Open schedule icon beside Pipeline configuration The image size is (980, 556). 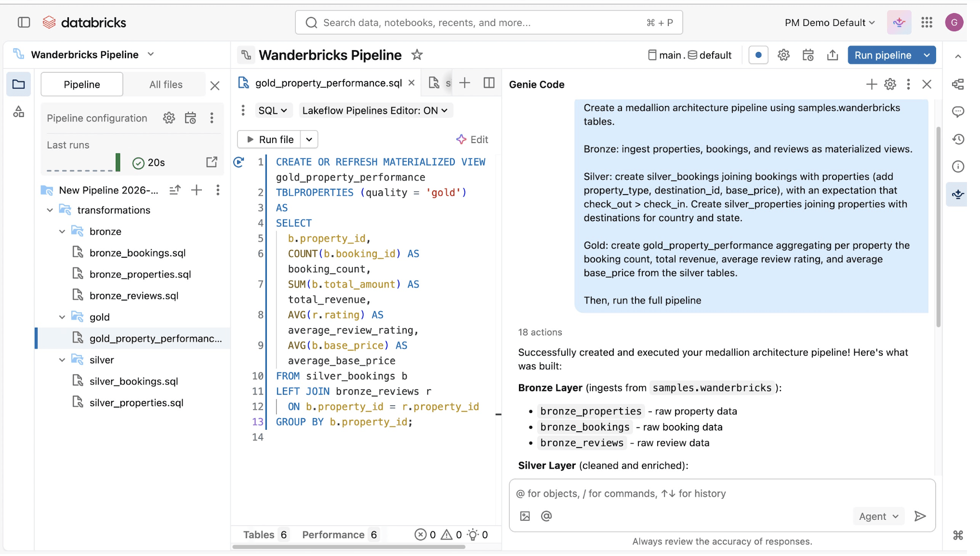pos(190,118)
